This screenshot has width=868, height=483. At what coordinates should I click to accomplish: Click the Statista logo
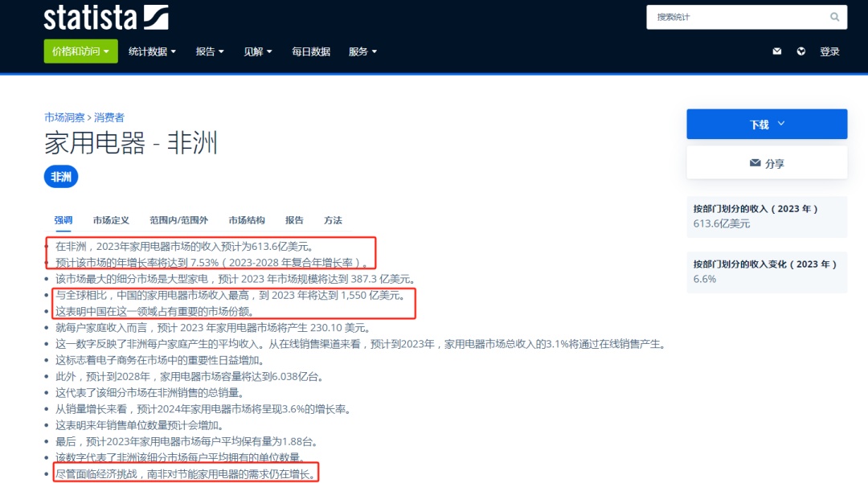(106, 17)
